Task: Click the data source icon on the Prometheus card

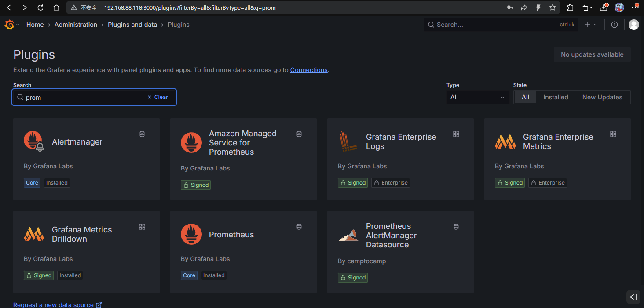Action: [x=299, y=227]
